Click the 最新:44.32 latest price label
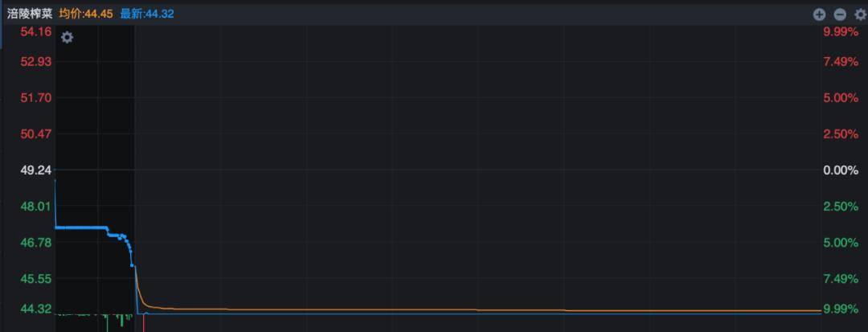The height and width of the screenshot is (332, 868). 147,14
